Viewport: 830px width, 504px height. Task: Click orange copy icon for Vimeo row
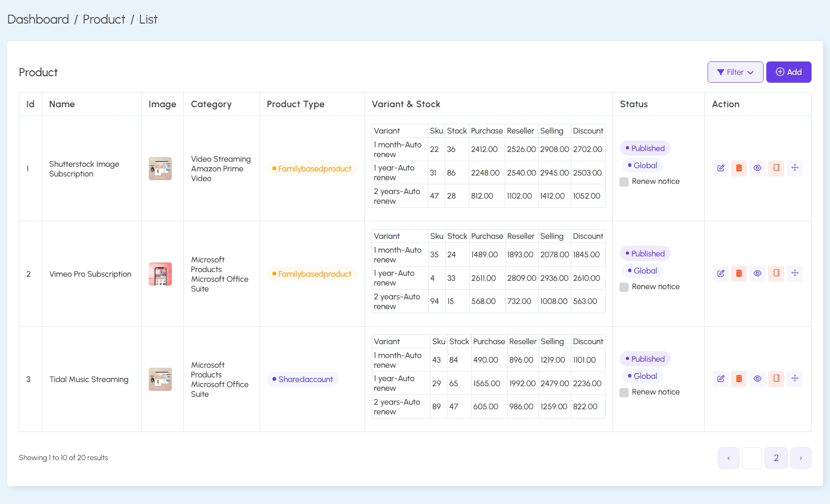[776, 273]
